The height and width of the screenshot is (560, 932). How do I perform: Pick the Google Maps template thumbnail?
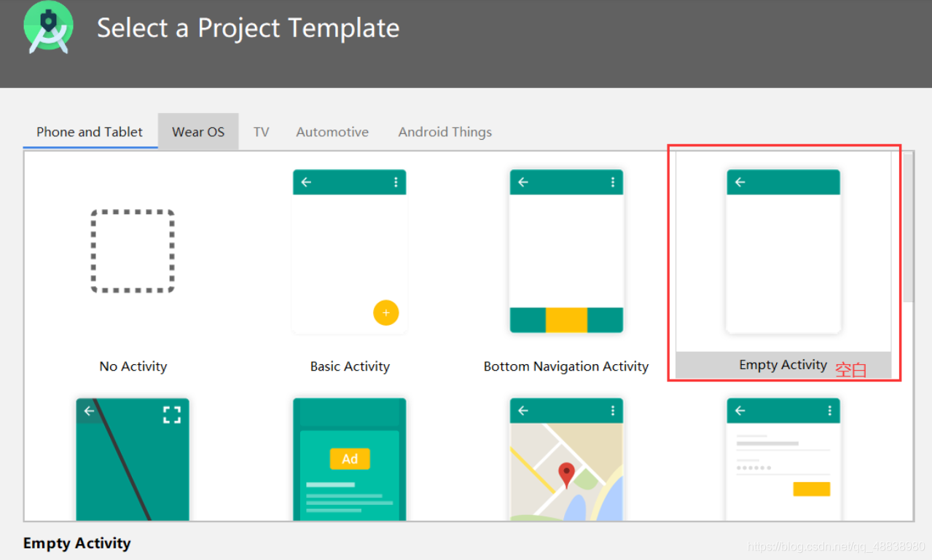tap(566, 459)
